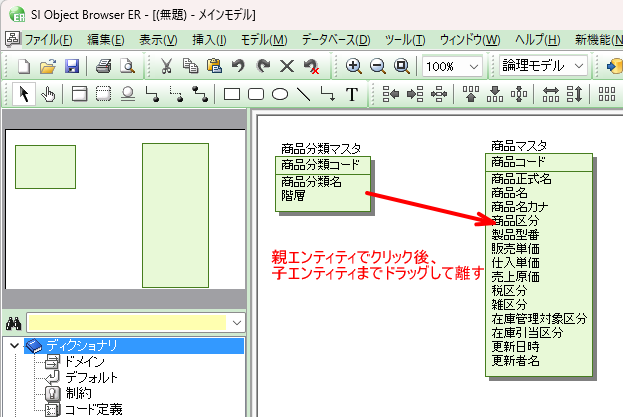The height and width of the screenshot is (417, 623).
Task: Open print preview icon
Action: [128, 66]
